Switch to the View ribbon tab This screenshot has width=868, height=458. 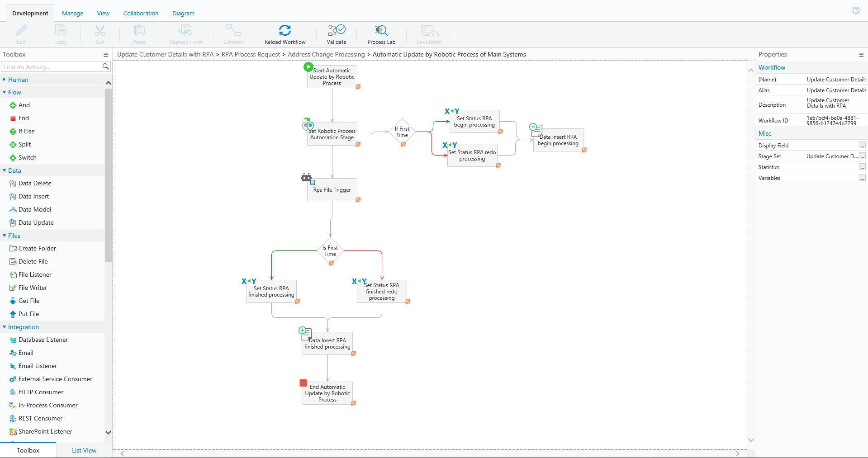[103, 14]
